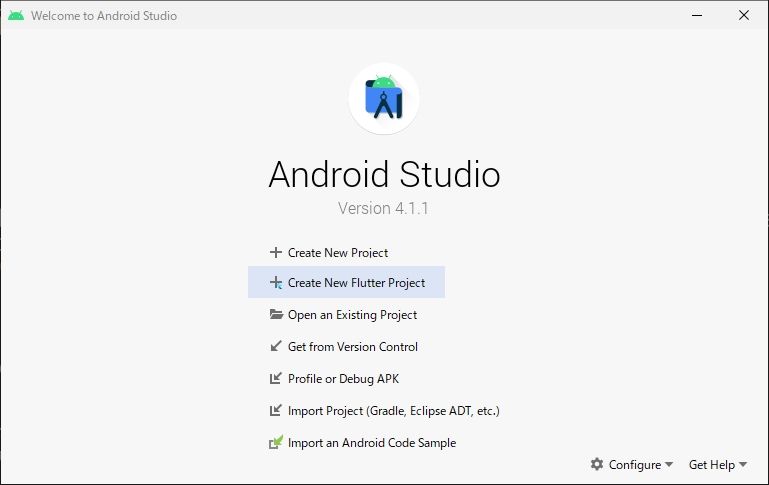Select the Get from Version Control text
769x485 pixels.
click(x=353, y=347)
